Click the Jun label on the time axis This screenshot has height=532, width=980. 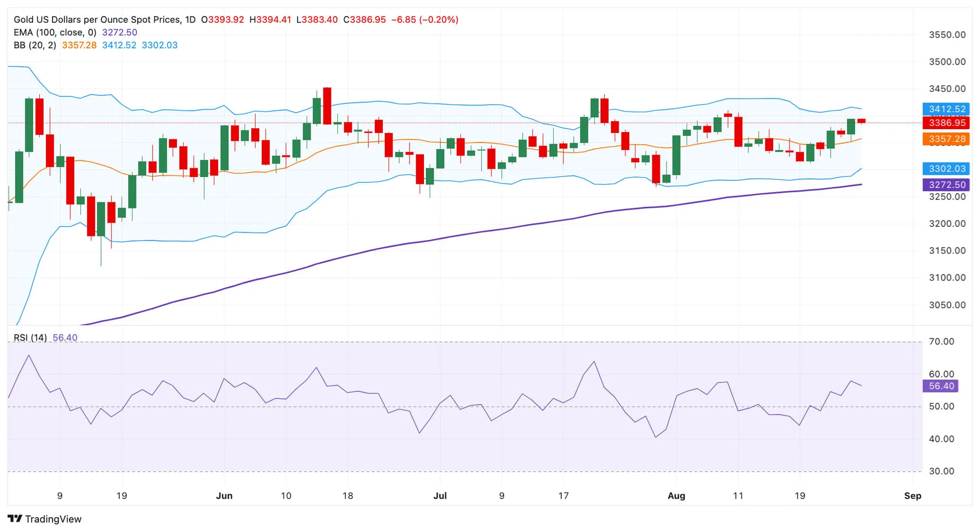tap(225, 496)
